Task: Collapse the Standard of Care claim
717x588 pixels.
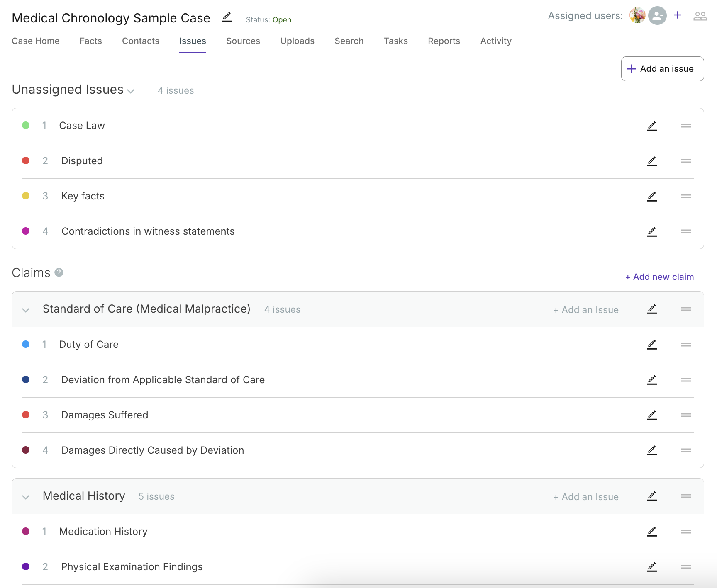Action: 25,310
